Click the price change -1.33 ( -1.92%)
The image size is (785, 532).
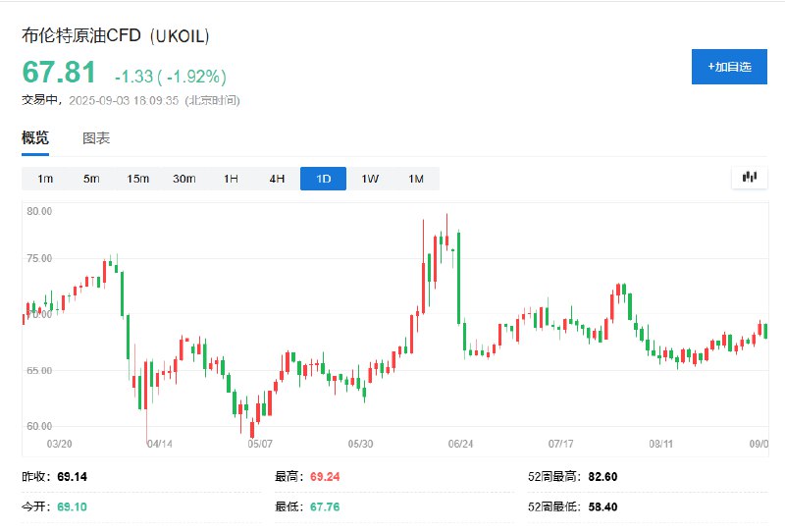pyautogui.click(x=171, y=77)
